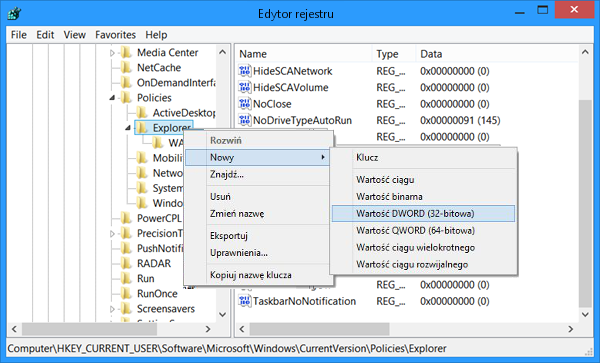Screen dimensions: 600x363
Task: Open the Help menu
Action: click(x=156, y=35)
